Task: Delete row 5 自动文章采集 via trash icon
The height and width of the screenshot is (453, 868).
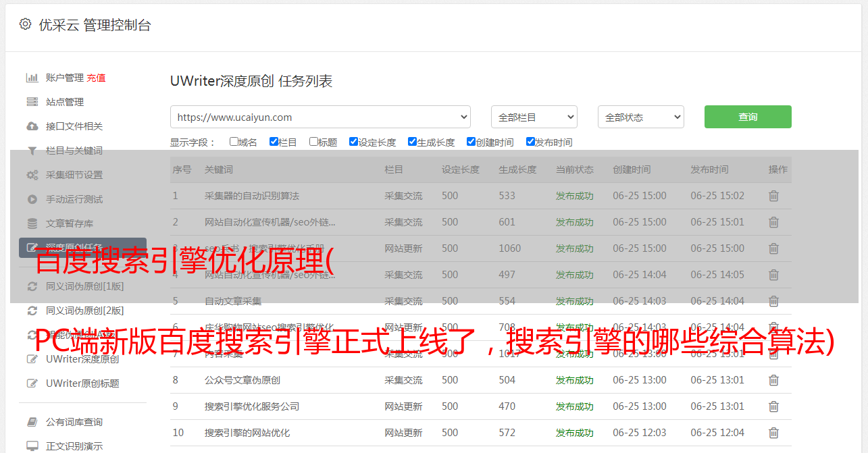Action: pos(773,301)
